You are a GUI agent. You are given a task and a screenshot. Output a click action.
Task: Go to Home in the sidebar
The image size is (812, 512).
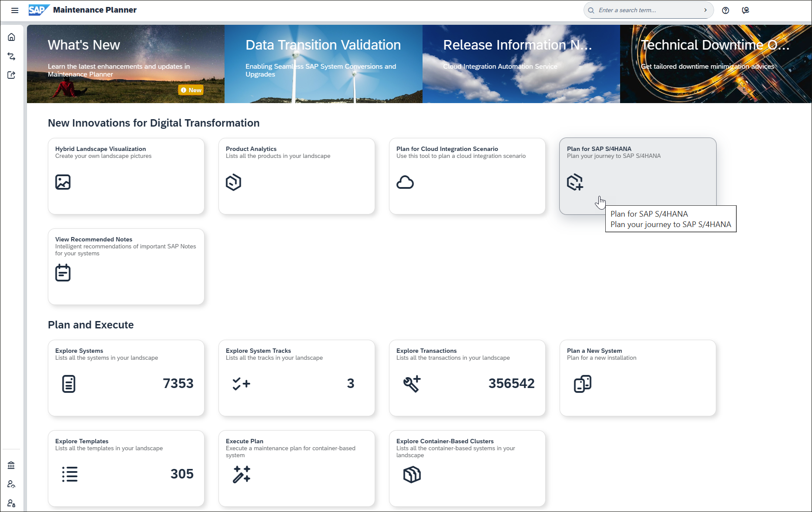pos(11,37)
